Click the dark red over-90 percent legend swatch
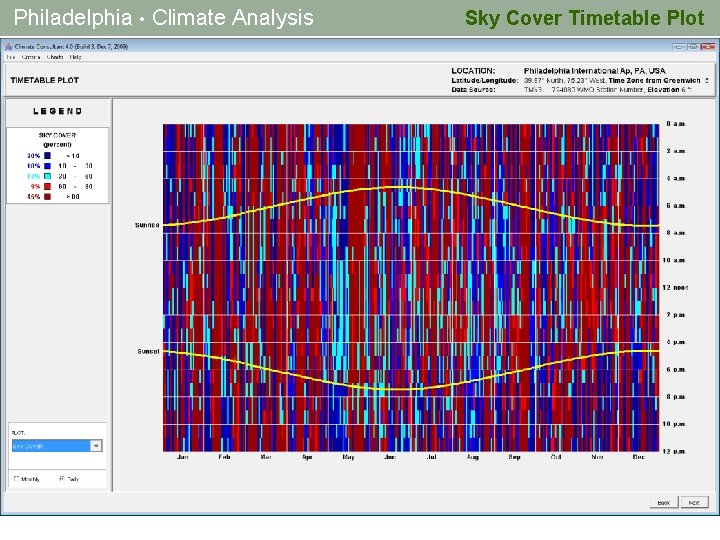720x540 pixels. click(x=47, y=197)
